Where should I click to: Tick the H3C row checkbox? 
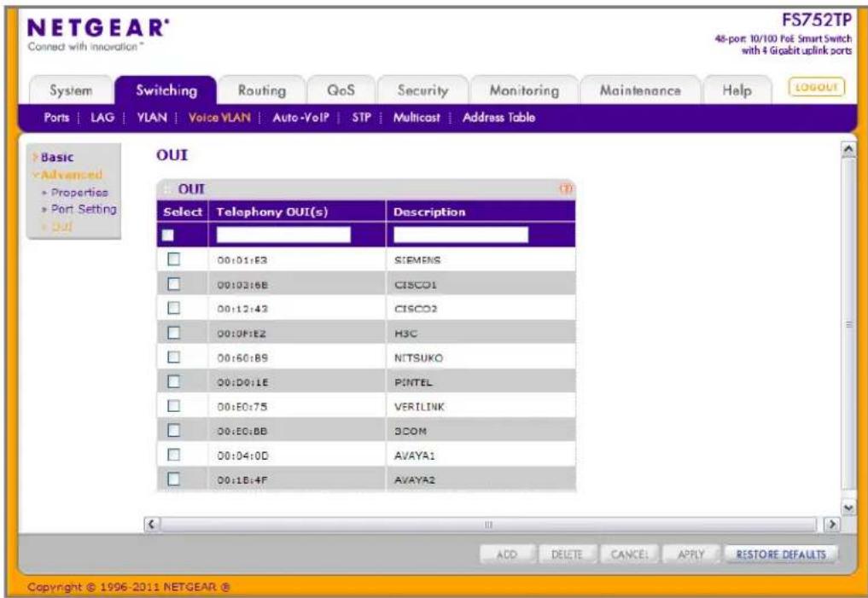(174, 333)
